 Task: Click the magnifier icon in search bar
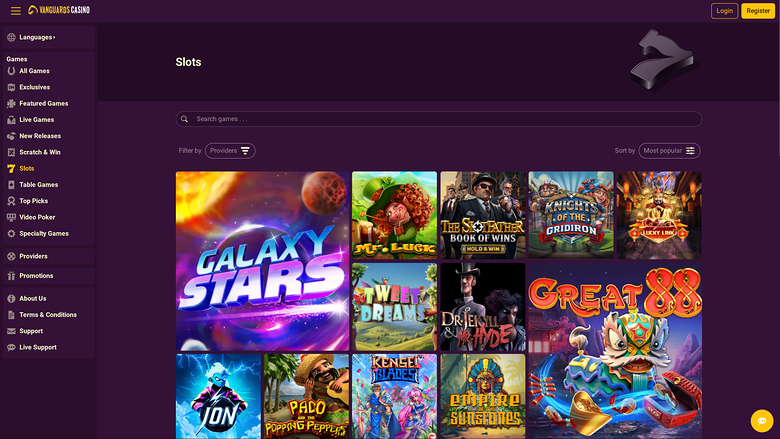click(x=185, y=119)
